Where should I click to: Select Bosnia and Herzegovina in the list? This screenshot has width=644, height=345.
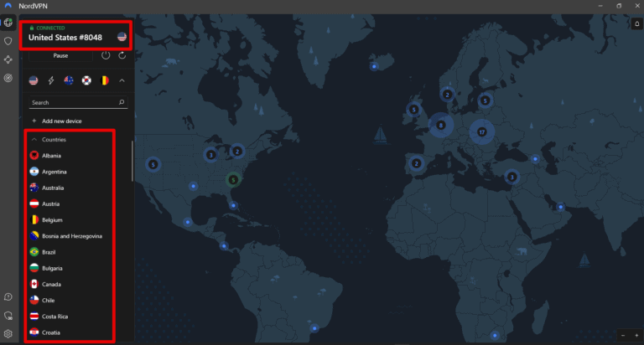(71, 236)
